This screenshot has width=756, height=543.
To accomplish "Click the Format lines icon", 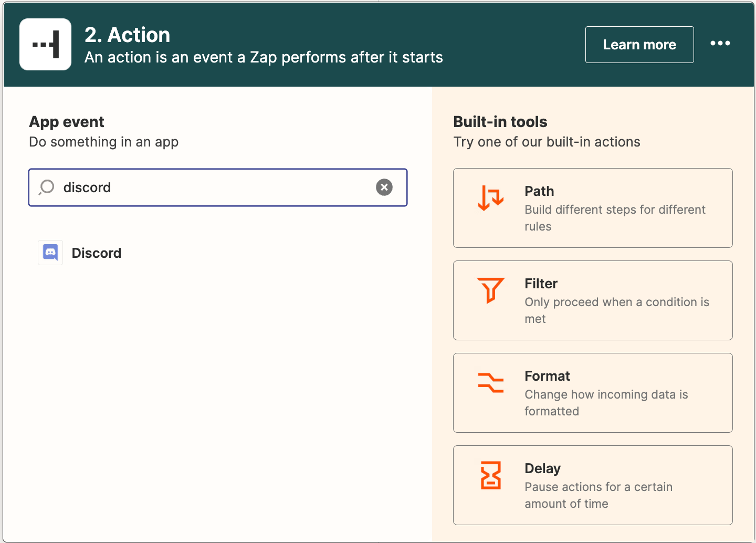I will tap(491, 383).
